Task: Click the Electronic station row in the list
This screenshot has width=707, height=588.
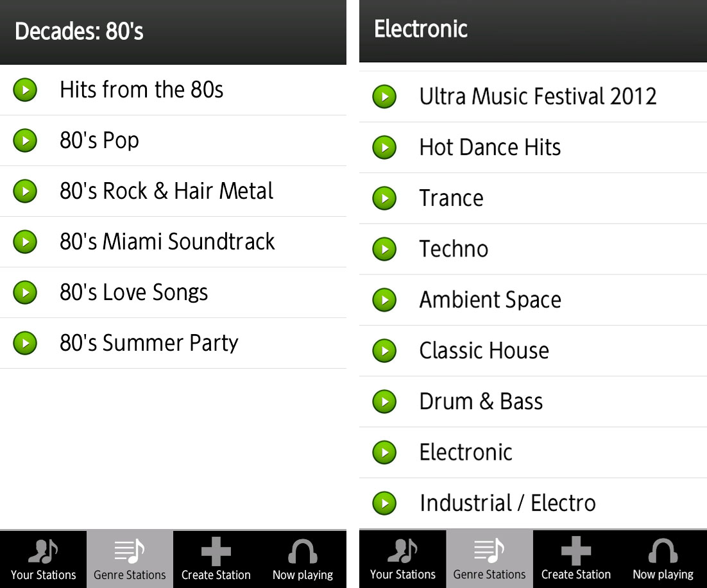Action: coord(466,452)
